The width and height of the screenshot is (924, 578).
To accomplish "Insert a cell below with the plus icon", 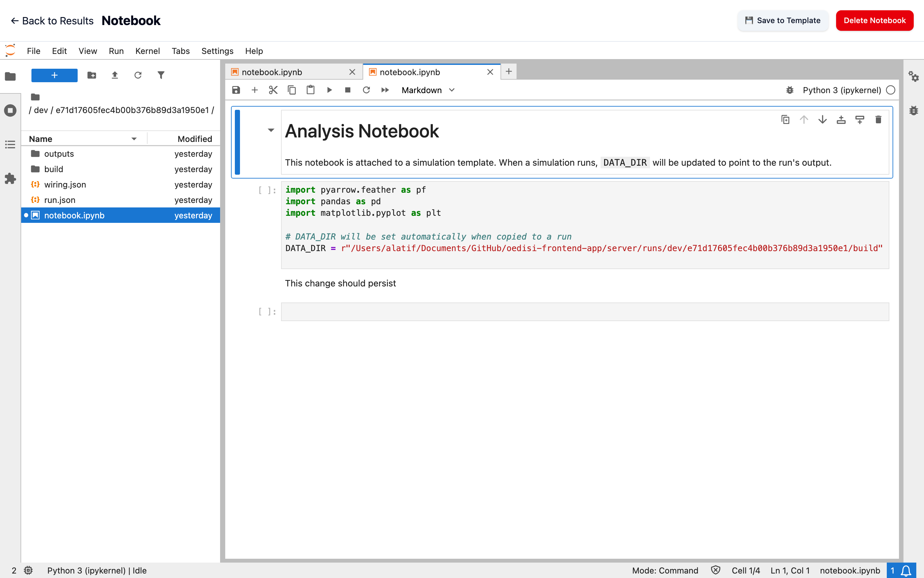I will [x=255, y=90].
